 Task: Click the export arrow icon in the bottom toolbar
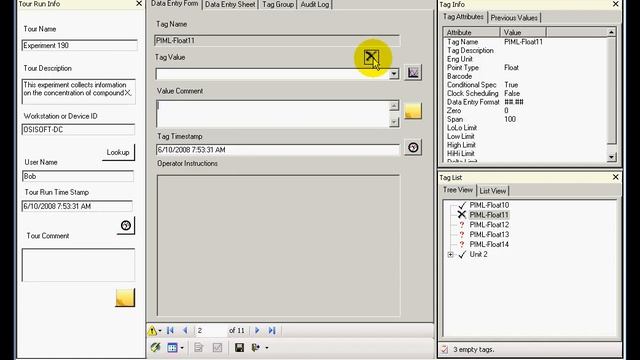[x=256, y=348]
